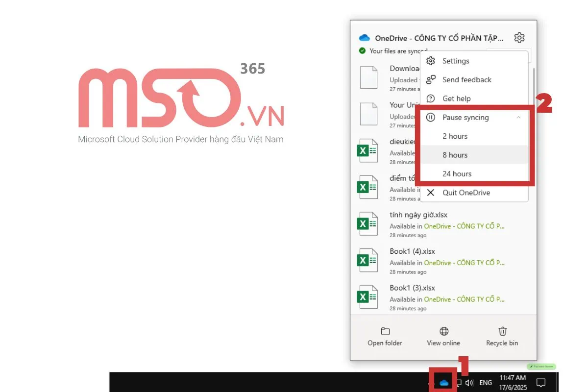Pick 24 hours pause duration
The width and height of the screenshot is (588, 392).
pos(457,173)
